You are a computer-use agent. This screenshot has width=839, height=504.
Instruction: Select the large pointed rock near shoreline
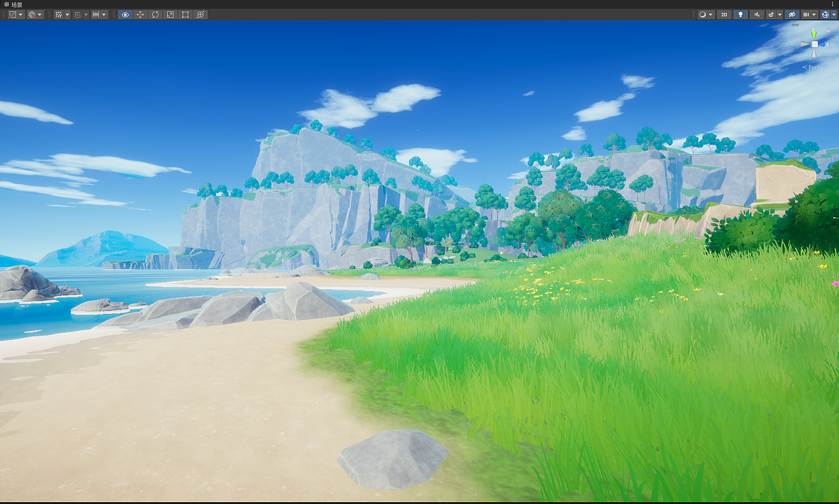301,301
